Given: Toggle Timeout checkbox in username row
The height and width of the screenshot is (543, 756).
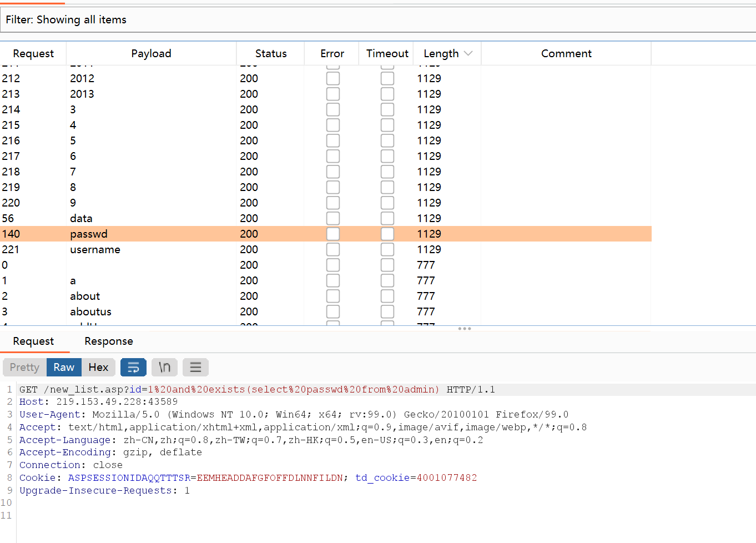Looking at the screenshot, I should coord(387,249).
